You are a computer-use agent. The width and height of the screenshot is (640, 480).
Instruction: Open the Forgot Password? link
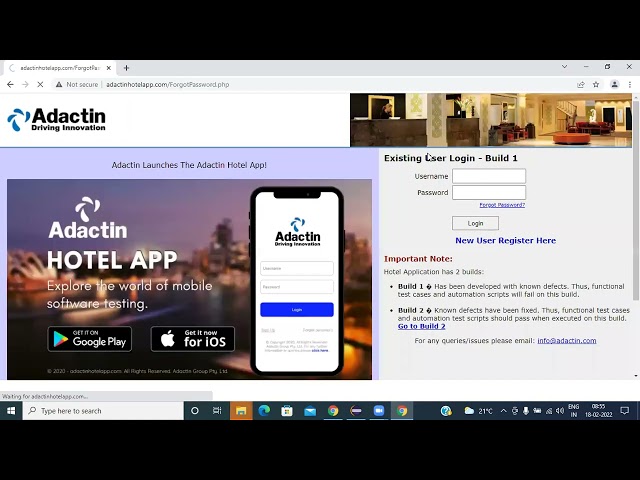coord(502,205)
